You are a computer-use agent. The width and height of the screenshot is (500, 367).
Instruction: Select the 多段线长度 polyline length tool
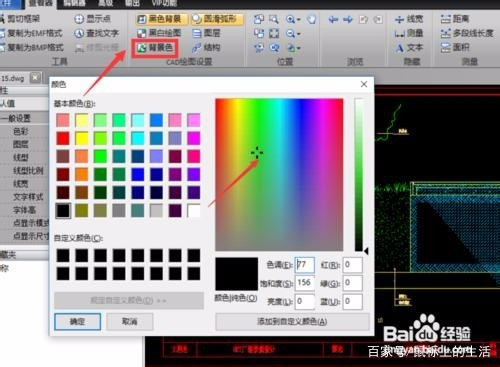pyautogui.click(x=467, y=33)
